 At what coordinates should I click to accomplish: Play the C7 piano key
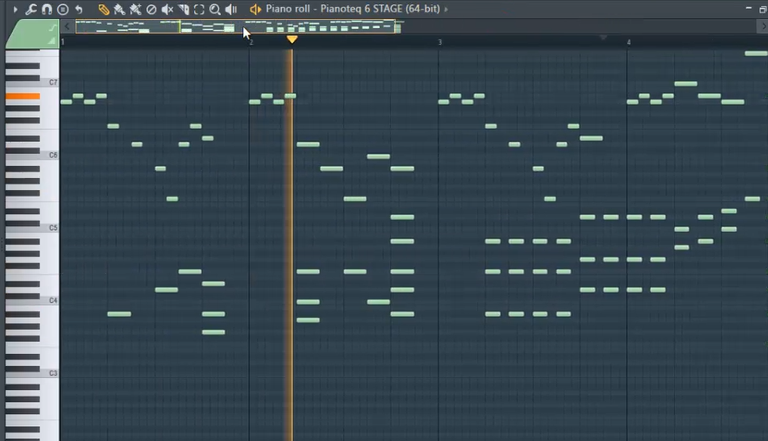tap(32, 84)
